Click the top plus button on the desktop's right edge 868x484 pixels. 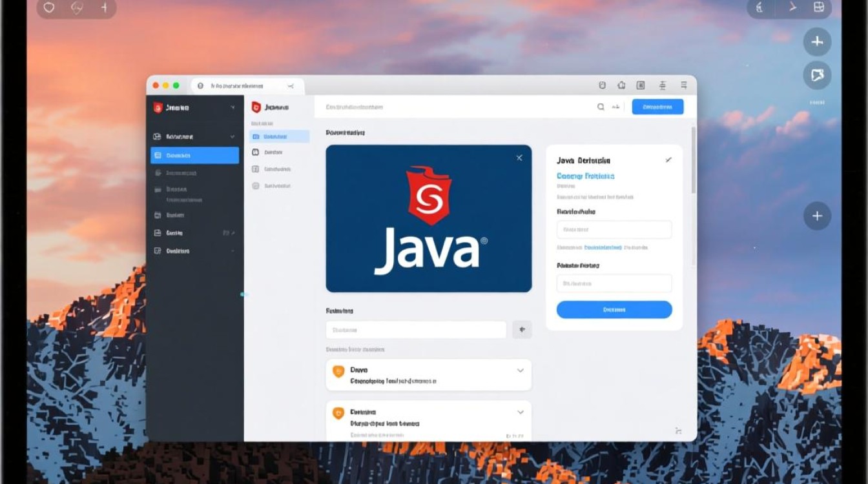point(817,42)
